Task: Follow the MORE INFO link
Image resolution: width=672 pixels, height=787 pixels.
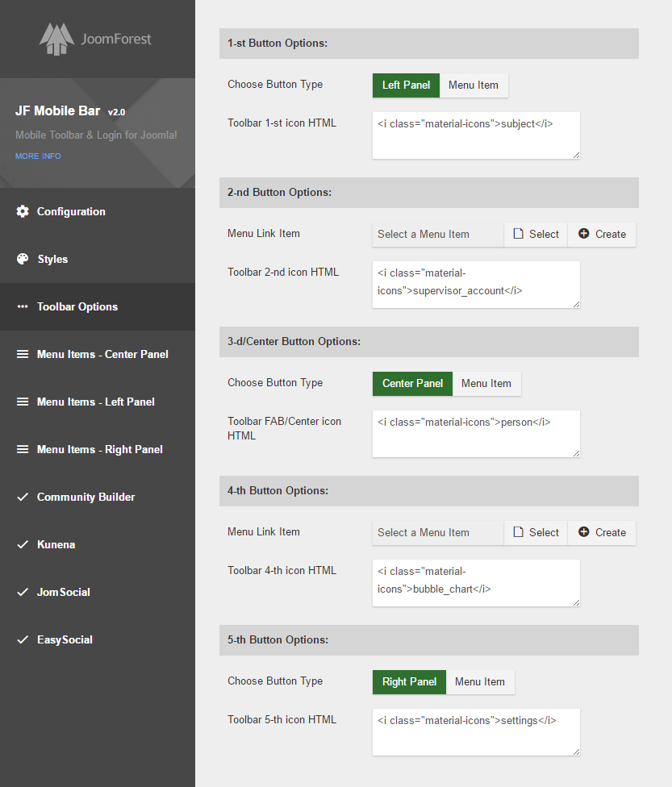Action: click(38, 156)
